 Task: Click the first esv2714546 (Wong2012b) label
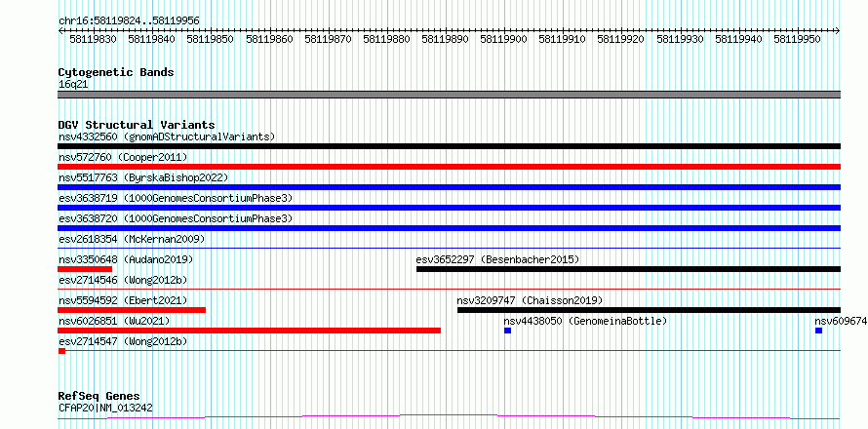tap(123, 280)
